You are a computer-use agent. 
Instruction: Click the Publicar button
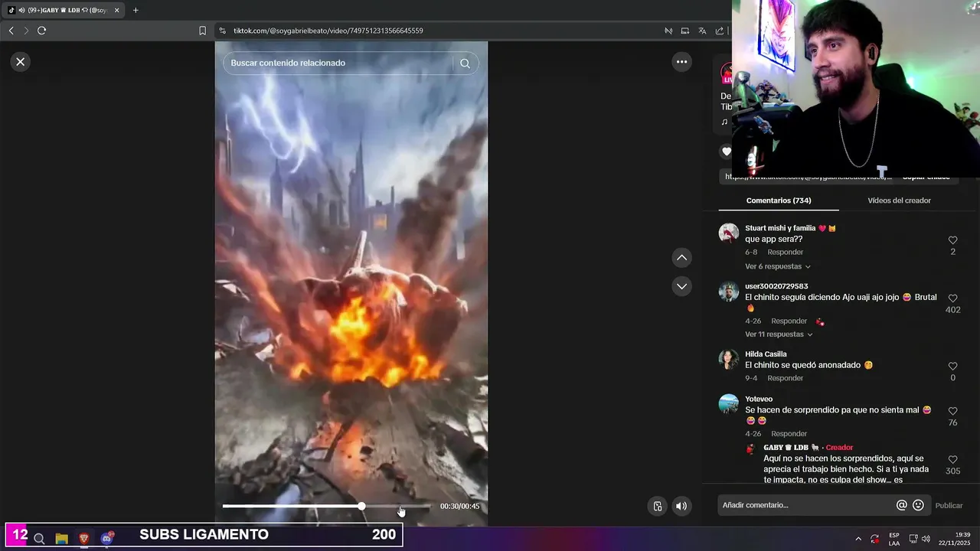[x=949, y=505]
